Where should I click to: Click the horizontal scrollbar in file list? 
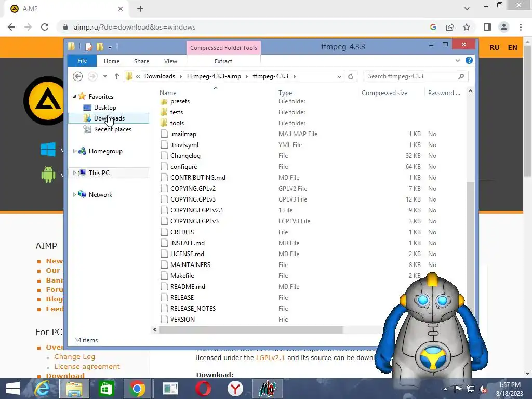[251, 329]
